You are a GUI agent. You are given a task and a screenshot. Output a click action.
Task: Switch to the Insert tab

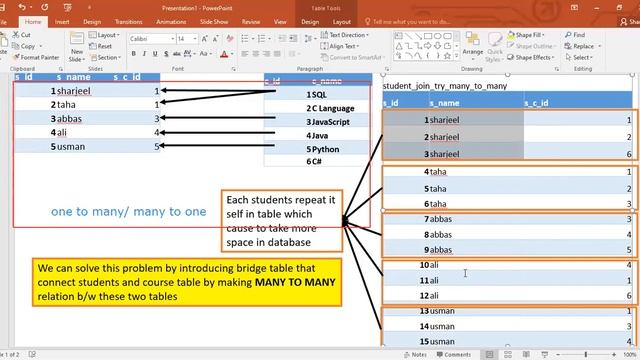pos(62,22)
